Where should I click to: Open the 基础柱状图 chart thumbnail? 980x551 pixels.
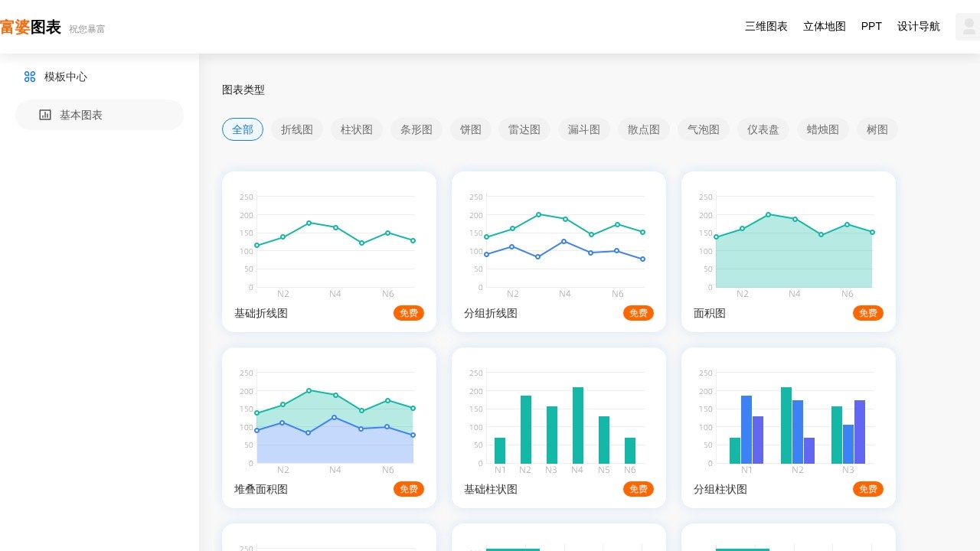559,417
